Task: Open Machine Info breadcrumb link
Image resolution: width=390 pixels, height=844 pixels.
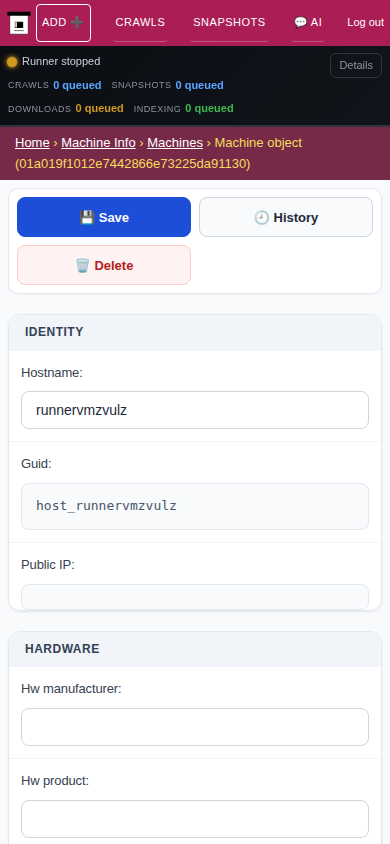Action: click(x=98, y=143)
